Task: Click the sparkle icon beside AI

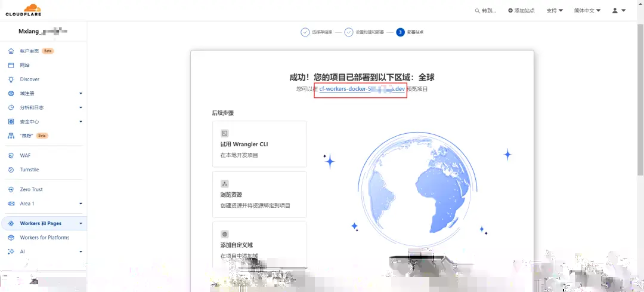Action: pos(11,251)
